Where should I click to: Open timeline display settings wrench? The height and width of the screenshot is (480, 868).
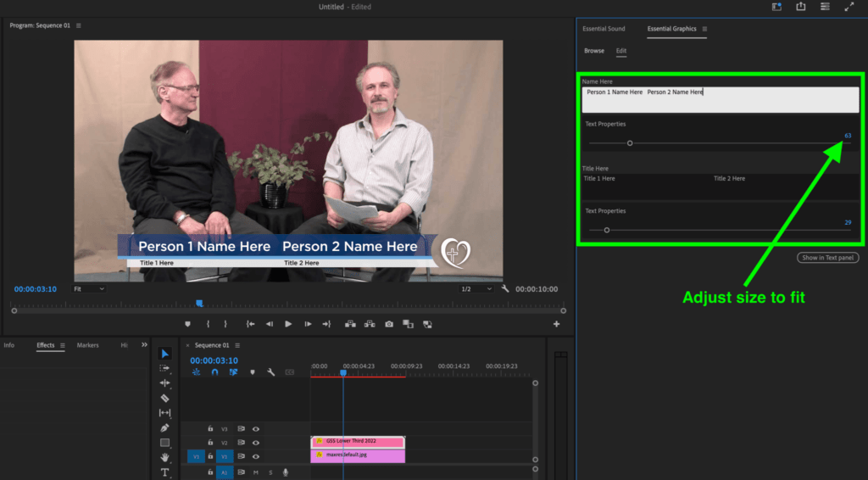click(271, 372)
